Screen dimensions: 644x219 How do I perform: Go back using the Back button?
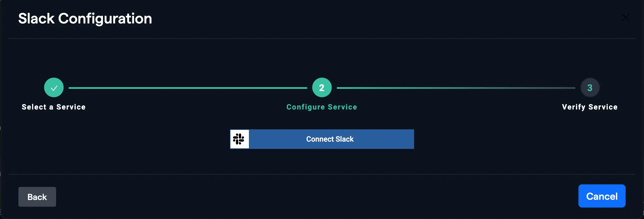tap(37, 197)
